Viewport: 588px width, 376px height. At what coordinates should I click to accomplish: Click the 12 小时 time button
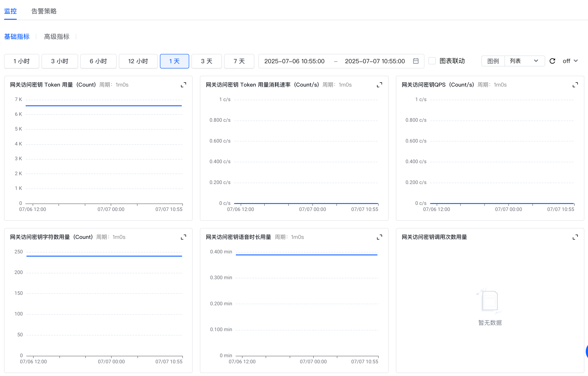[138, 61]
